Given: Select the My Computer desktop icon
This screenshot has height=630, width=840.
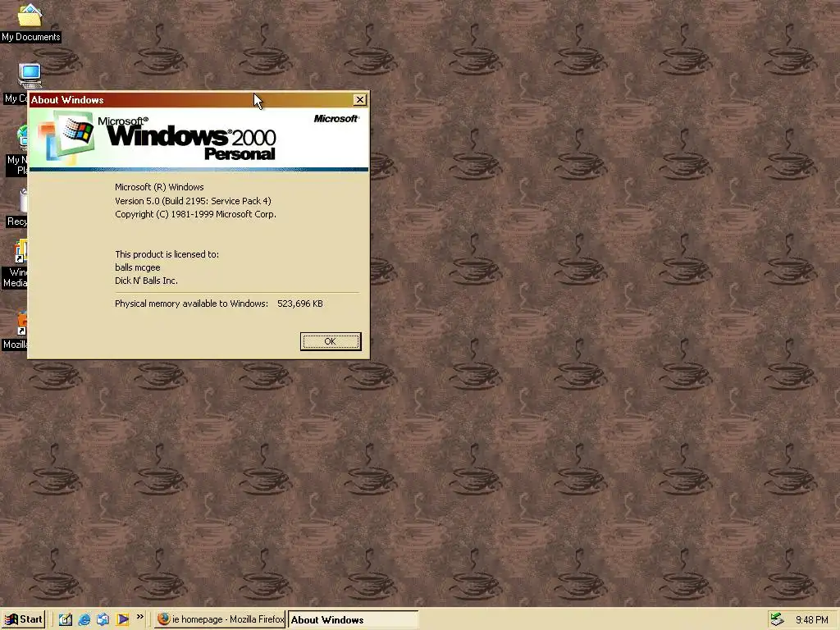Looking at the screenshot, I should tap(30, 76).
